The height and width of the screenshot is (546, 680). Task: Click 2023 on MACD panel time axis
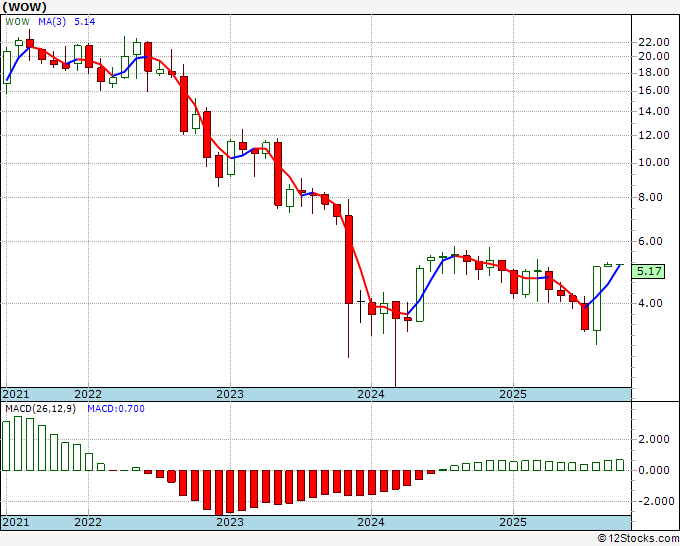(x=230, y=522)
